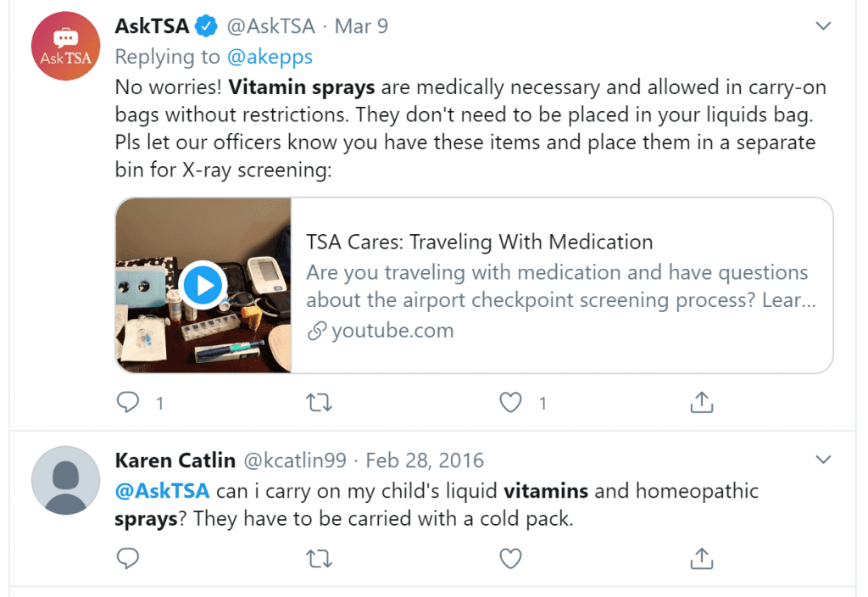Like Karen Catlin's tweet
Image resolution: width=868 pixels, height=597 pixels.
(510, 558)
